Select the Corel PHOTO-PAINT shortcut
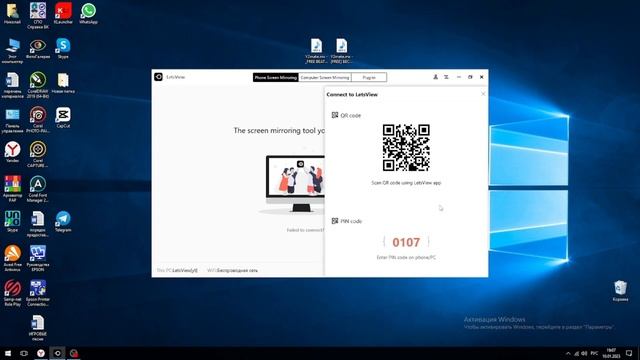The image size is (640, 360). [x=38, y=120]
